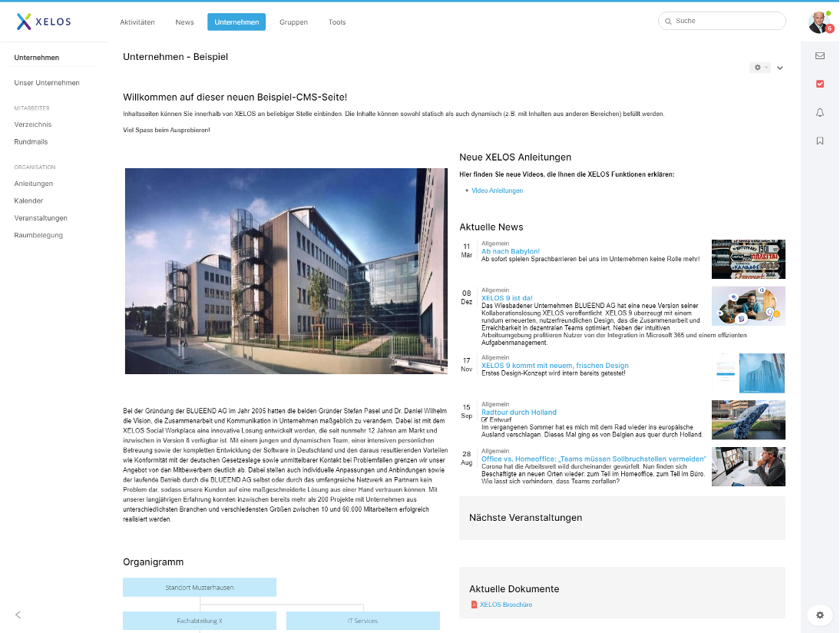Click the XELOS logo
The width and height of the screenshot is (840, 633).
44,22
